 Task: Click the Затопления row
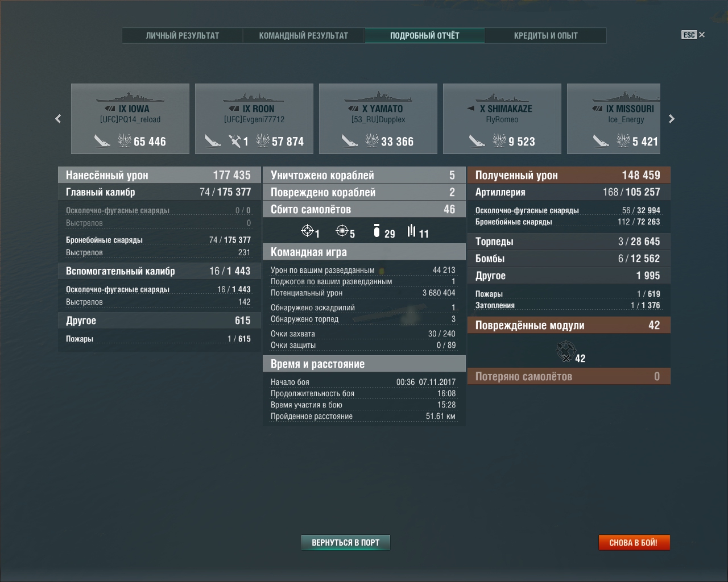(568, 305)
